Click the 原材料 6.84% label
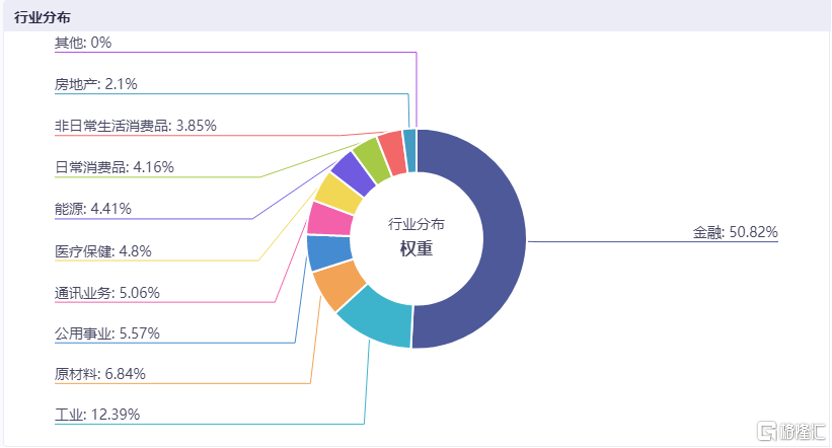Image resolution: width=832 pixels, height=448 pixels. (100, 374)
